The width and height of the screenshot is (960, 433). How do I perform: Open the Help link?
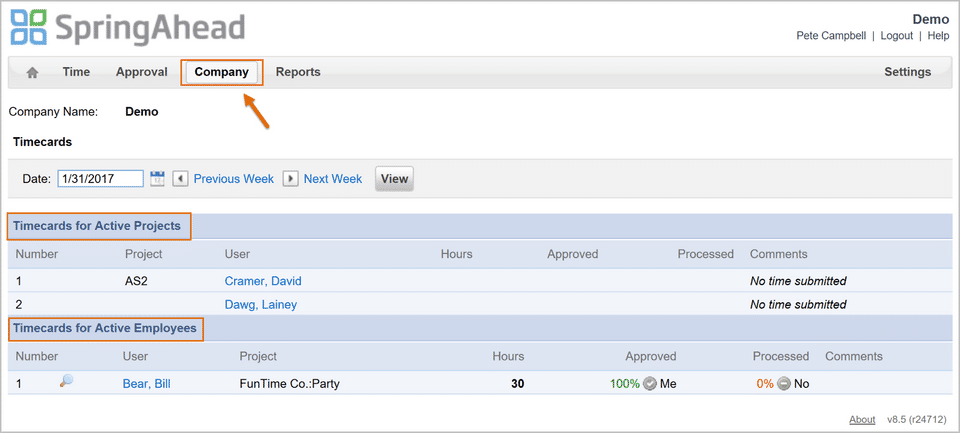[938, 36]
